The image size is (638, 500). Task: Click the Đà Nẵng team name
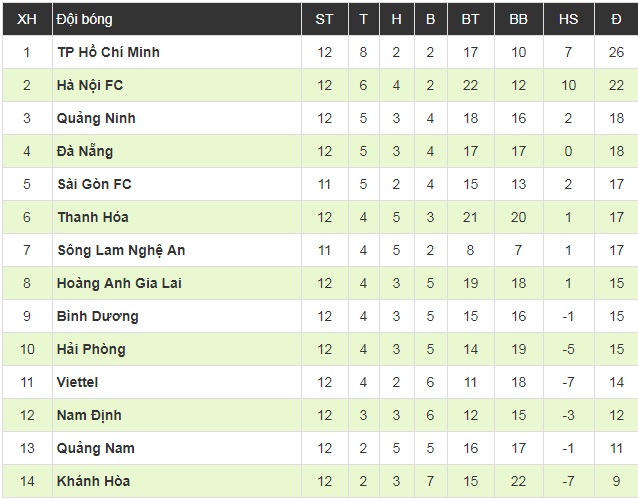pyautogui.click(x=85, y=151)
